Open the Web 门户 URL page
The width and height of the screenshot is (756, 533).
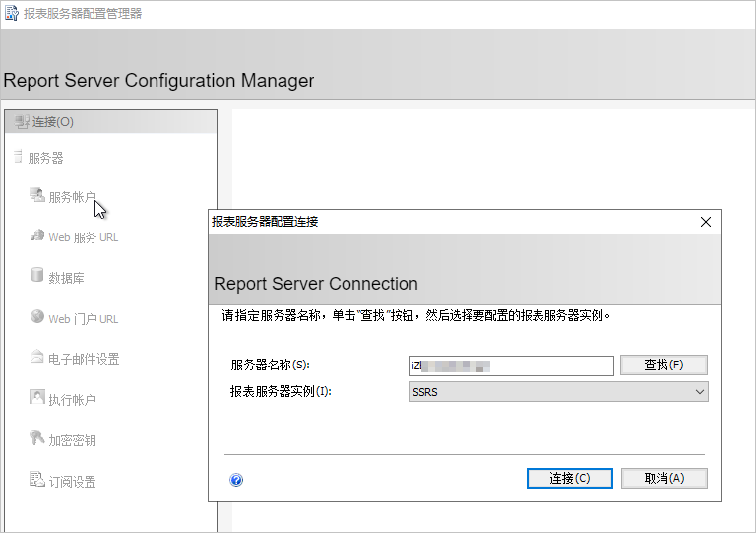coord(84,319)
